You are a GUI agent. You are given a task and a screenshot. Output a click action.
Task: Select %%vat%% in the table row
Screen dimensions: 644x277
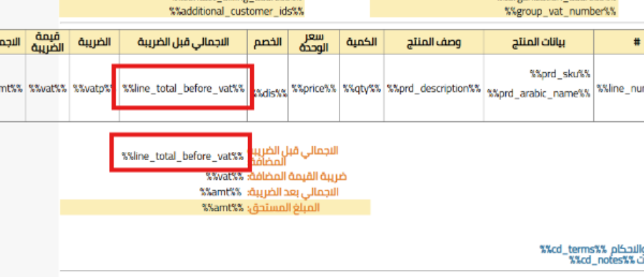pyautogui.click(x=47, y=89)
